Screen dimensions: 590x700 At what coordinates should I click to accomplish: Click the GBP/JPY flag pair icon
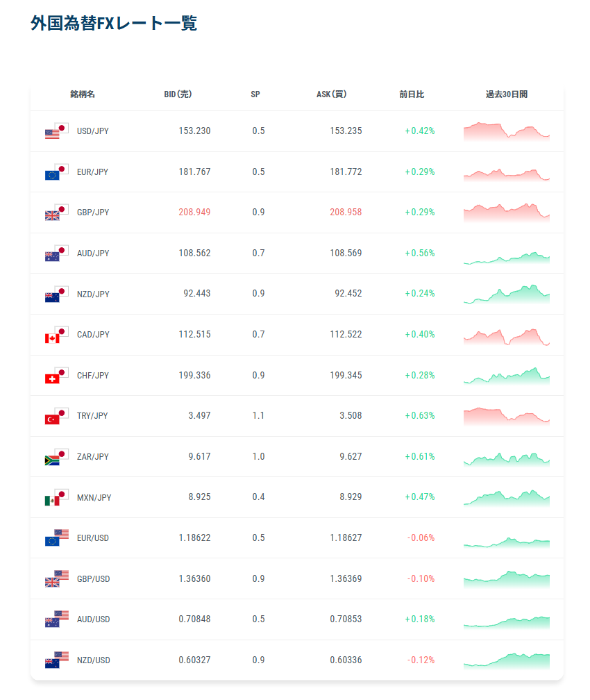[x=56, y=212]
